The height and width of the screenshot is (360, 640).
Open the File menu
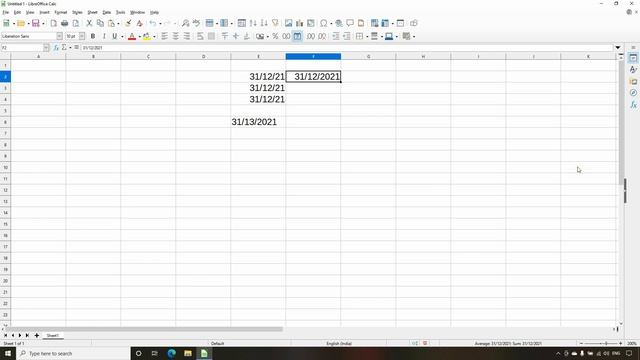5,12
